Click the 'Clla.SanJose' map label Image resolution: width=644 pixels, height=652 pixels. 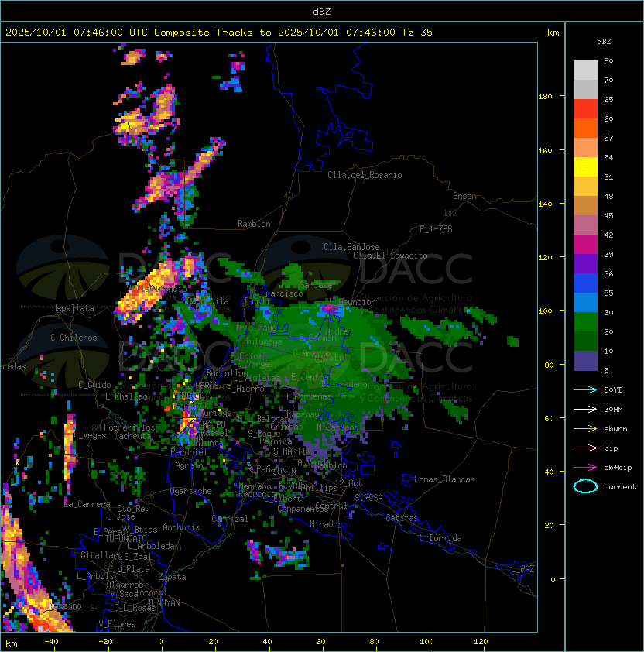(x=351, y=247)
